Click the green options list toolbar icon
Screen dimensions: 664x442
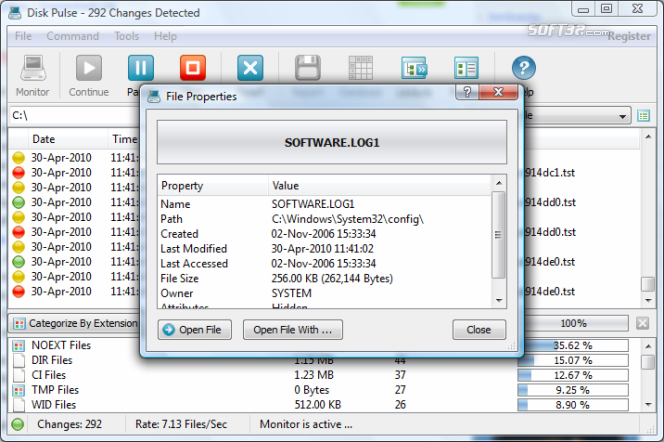pyautogui.click(x=466, y=68)
